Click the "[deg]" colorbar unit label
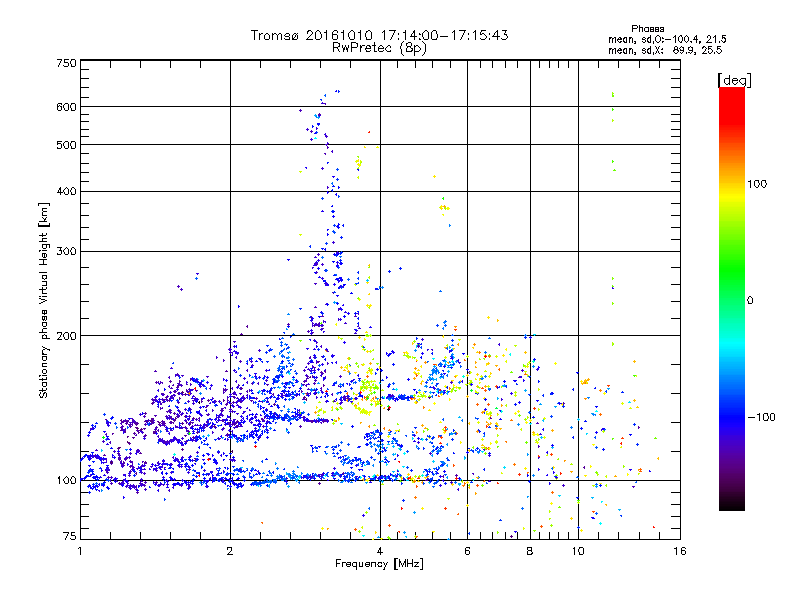Image resolution: width=800 pixels, height=600 pixels. tap(734, 81)
